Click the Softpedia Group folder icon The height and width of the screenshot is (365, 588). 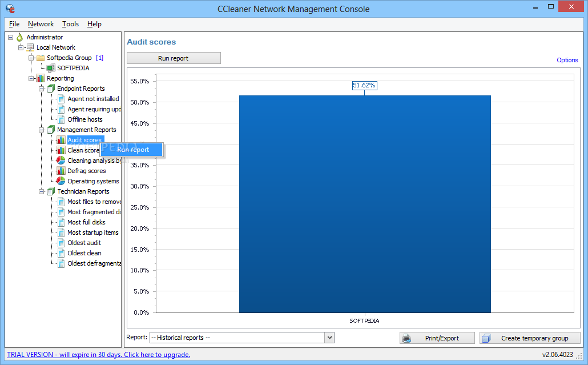[41, 58]
